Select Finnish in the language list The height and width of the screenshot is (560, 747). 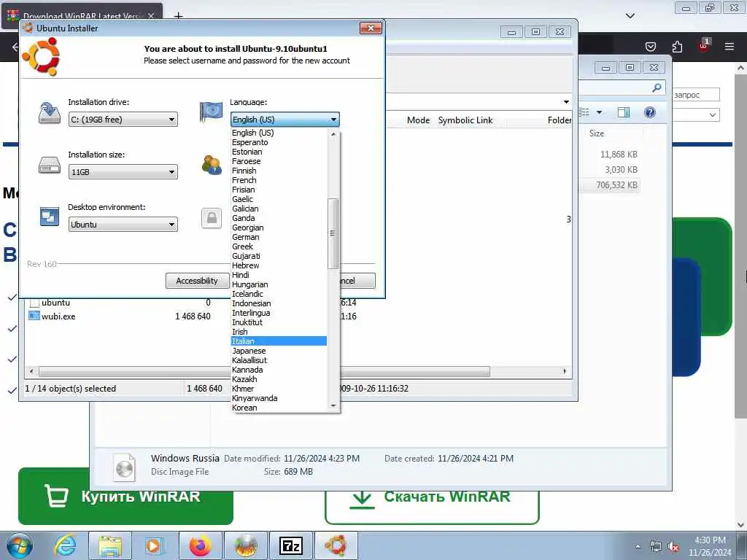[x=244, y=171]
